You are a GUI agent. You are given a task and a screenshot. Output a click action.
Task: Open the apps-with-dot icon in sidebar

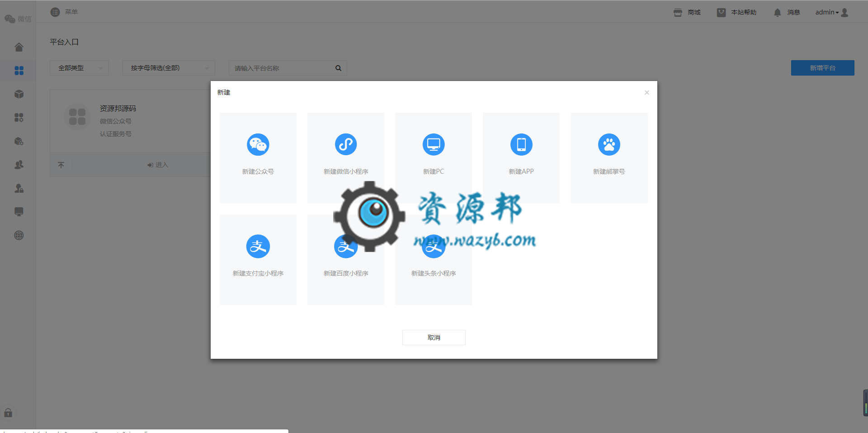(19, 118)
